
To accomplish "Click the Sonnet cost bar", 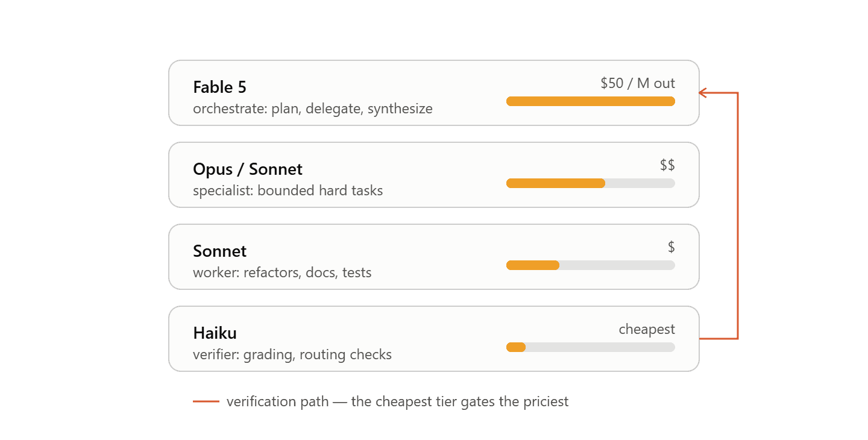I will click(591, 265).
